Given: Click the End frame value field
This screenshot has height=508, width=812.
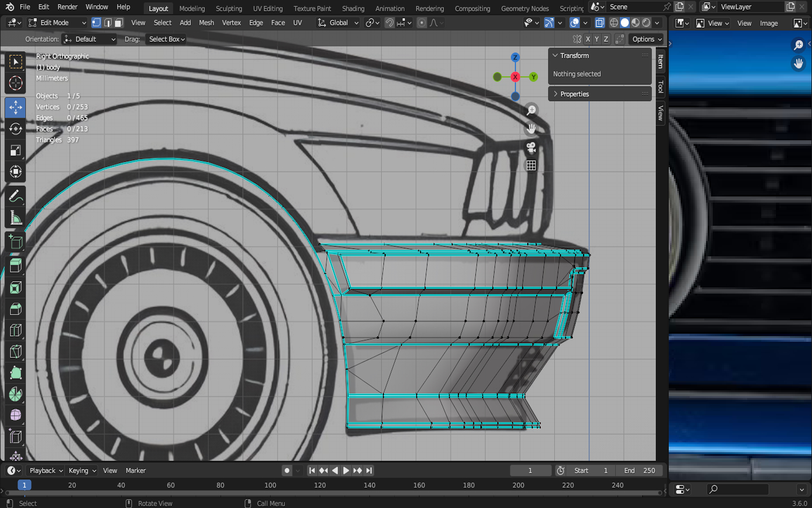Looking at the screenshot, I should tap(639, 471).
